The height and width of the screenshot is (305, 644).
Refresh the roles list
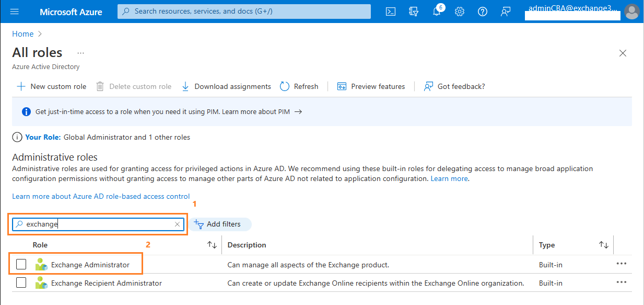(299, 86)
